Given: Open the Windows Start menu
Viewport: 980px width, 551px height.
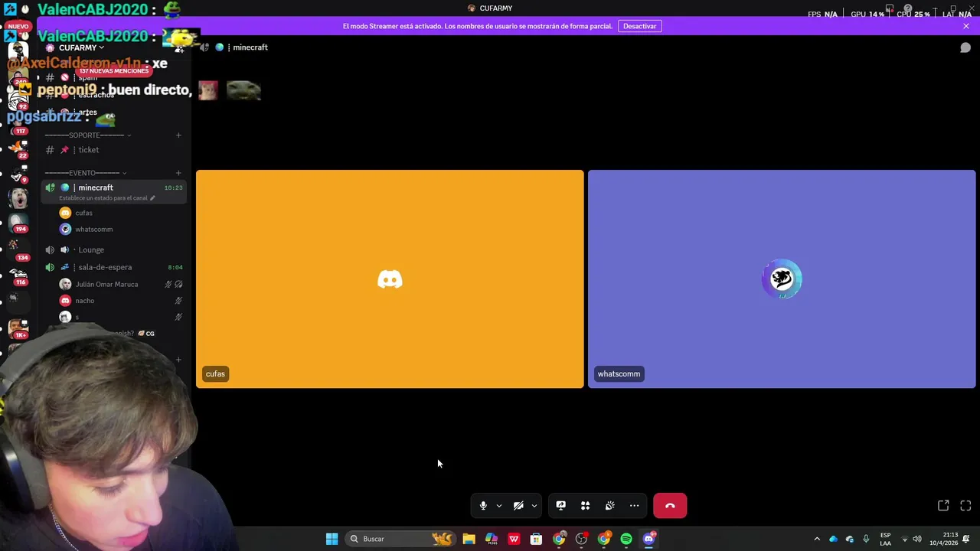Looking at the screenshot, I should pos(332,539).
